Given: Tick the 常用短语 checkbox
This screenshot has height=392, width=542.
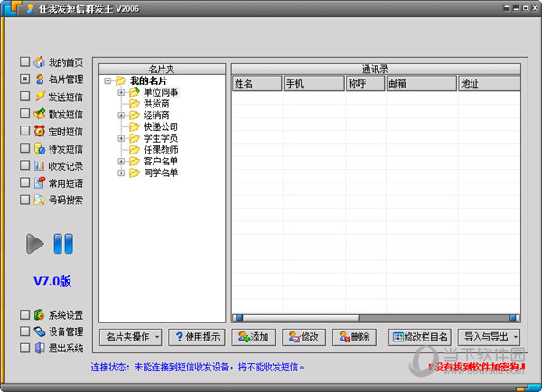Looking at the screenshot, I should [x=24, y=182].
